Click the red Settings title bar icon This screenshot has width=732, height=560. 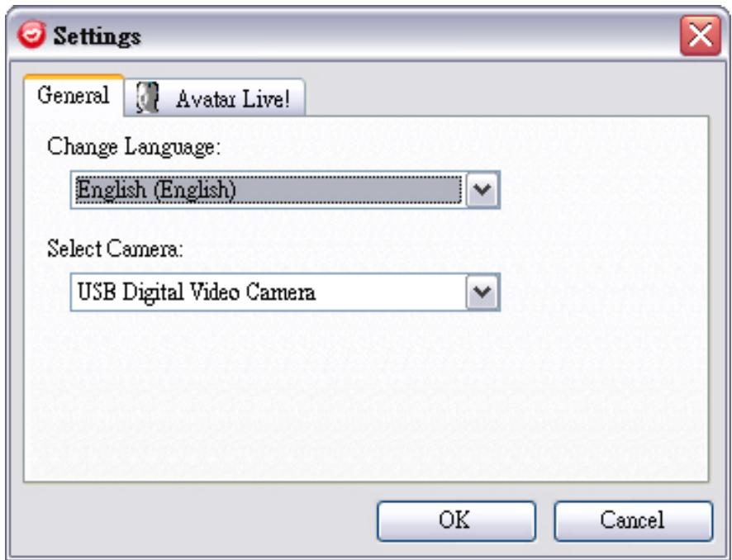(31, 35)
